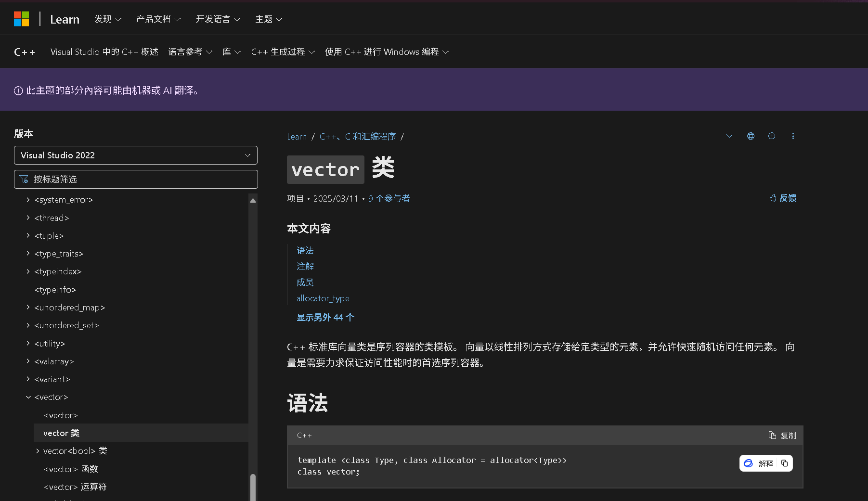Click the C++ product title link
The height and width of the screenshot is (501, 868).
pos(25,52)
